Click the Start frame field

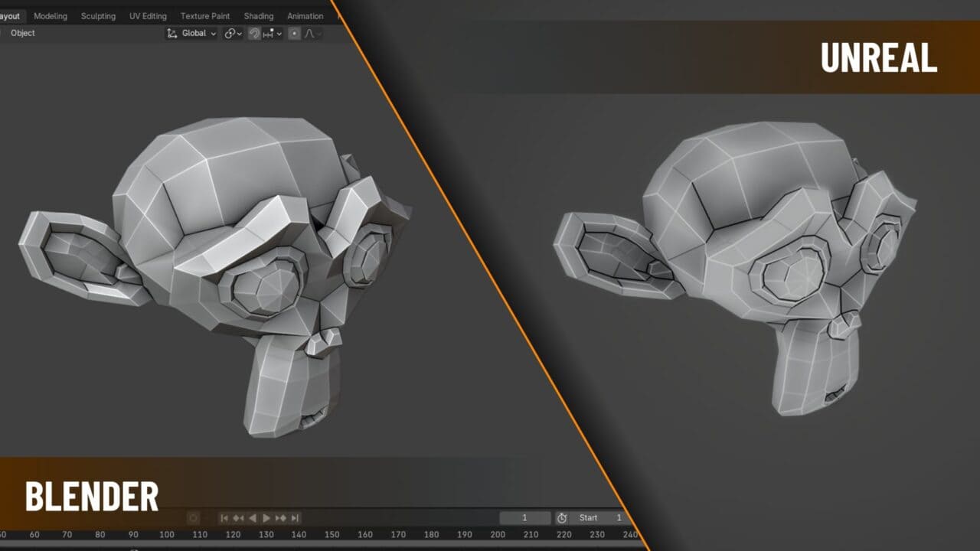coord(601,518)
